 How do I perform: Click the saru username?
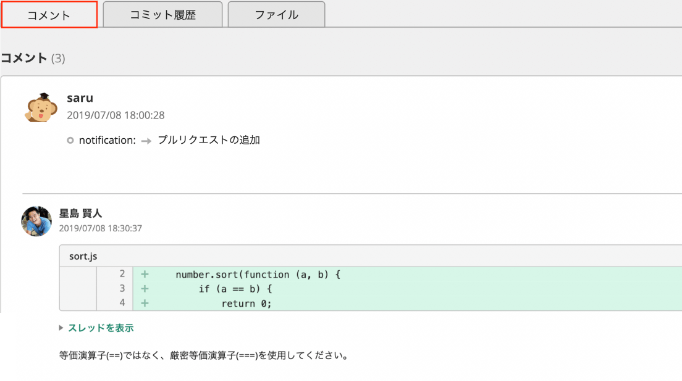[x=80, y=98]
